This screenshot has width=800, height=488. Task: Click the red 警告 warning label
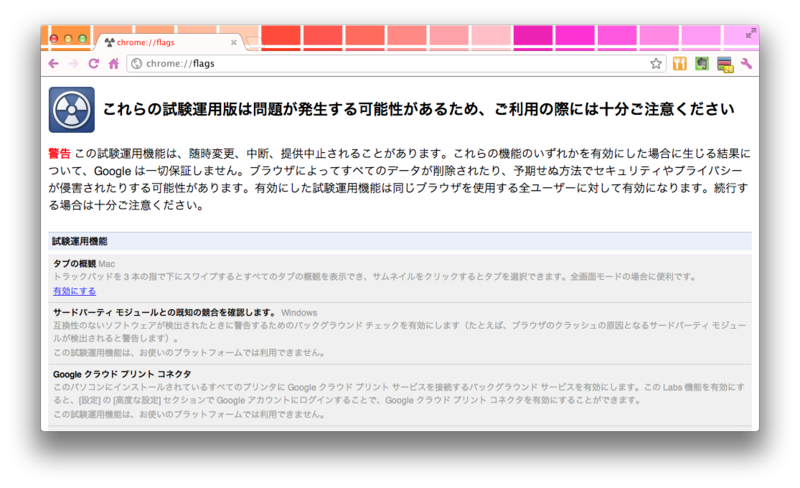59,154
